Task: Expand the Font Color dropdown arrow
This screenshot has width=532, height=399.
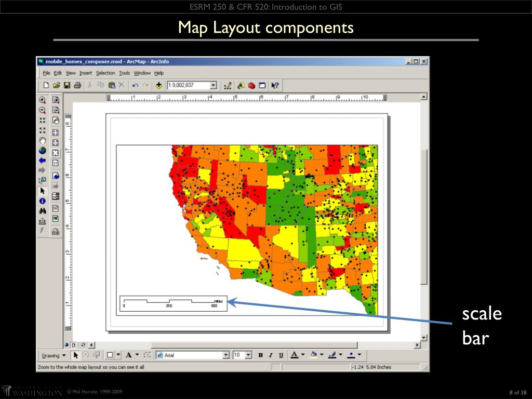Action: point(303,355)
